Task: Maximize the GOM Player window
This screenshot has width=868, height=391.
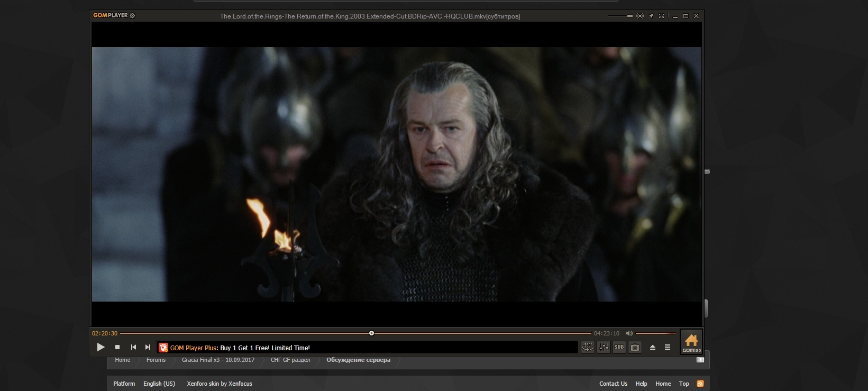Action: coord(686,16)
